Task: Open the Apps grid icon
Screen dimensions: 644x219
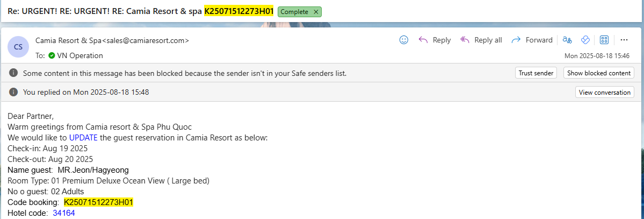Action: click(x=604, y=40)
